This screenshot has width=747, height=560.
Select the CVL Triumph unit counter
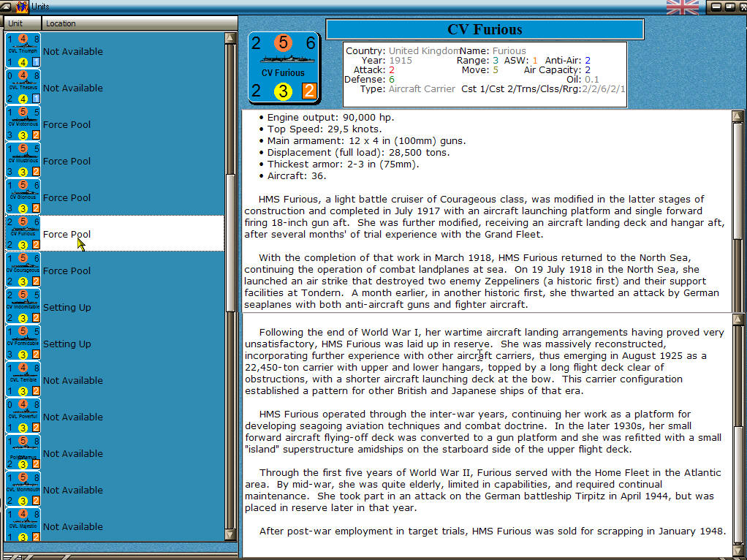tap(23, 50)
